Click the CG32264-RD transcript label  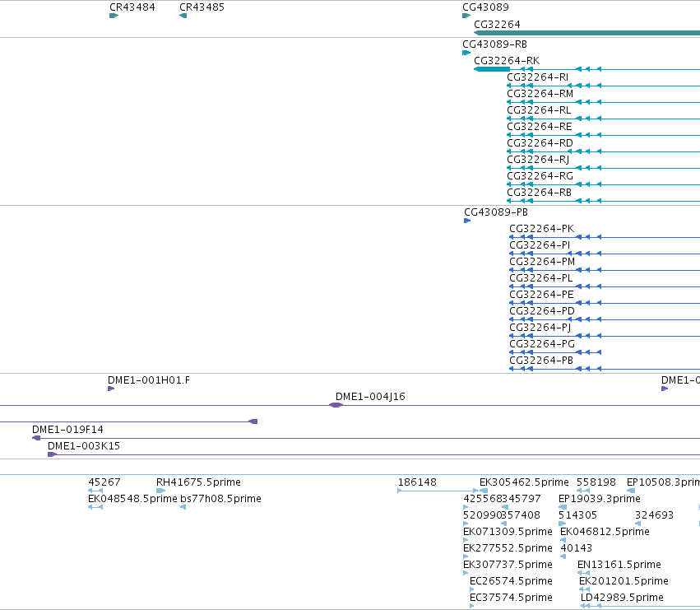point(540,143)
